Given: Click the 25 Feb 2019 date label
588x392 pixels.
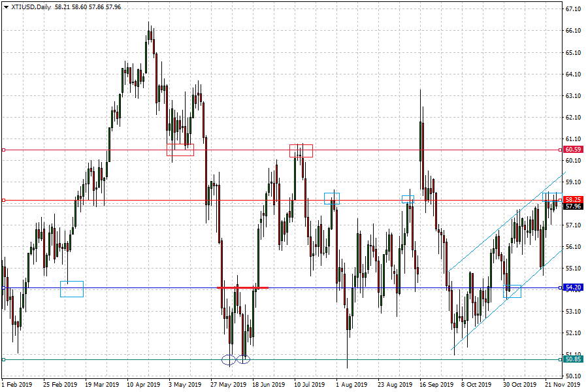Looking at the screenshot, I should [60, 385].
